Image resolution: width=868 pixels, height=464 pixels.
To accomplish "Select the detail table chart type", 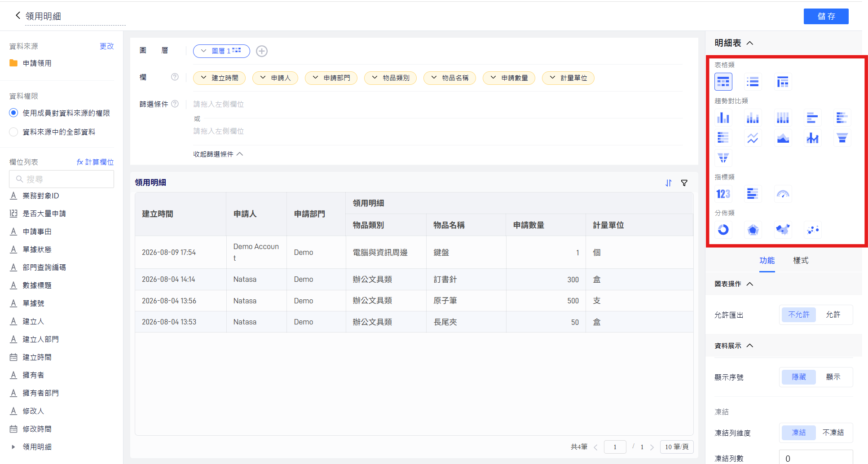I will tap(723, 82).
